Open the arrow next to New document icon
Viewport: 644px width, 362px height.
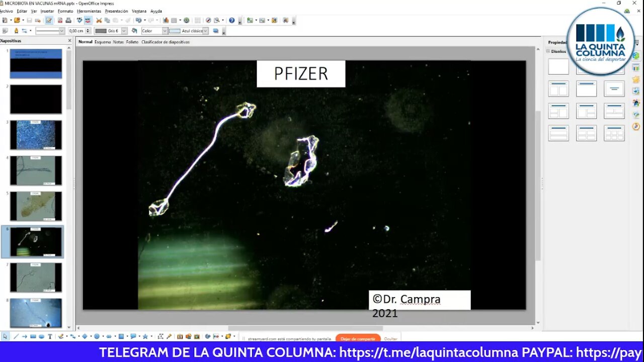(11, 21)
